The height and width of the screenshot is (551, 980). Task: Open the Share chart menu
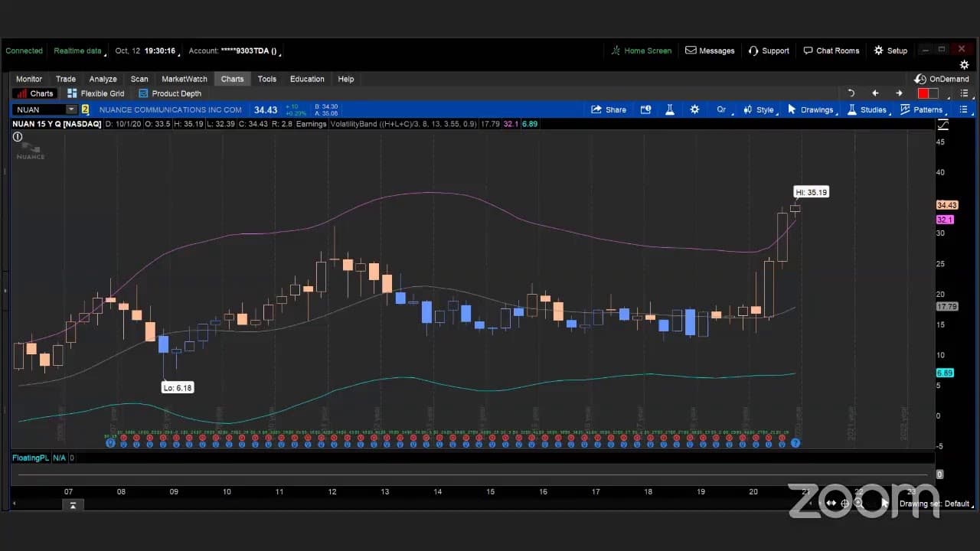[608, 109]
